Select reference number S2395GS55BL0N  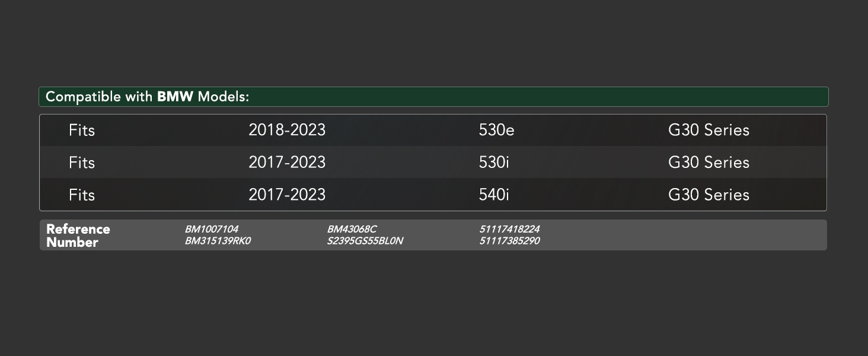pyautogui.click(x=365, y=241)
